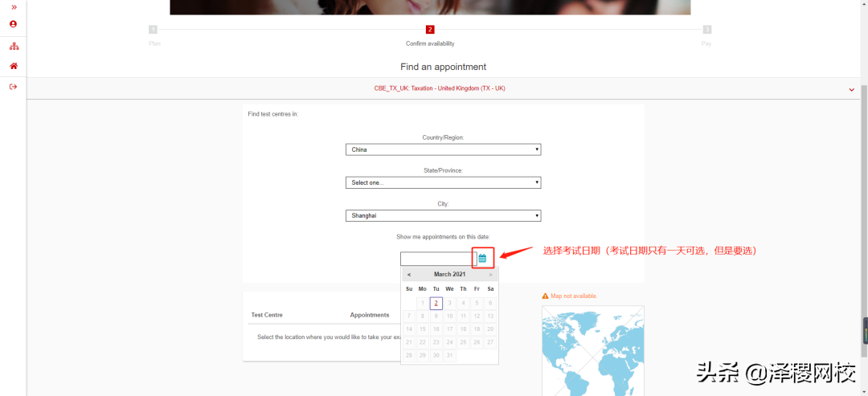Click the Test Centre column header
Viewport: 868px width, 396px height.
(x=267, y=315)
